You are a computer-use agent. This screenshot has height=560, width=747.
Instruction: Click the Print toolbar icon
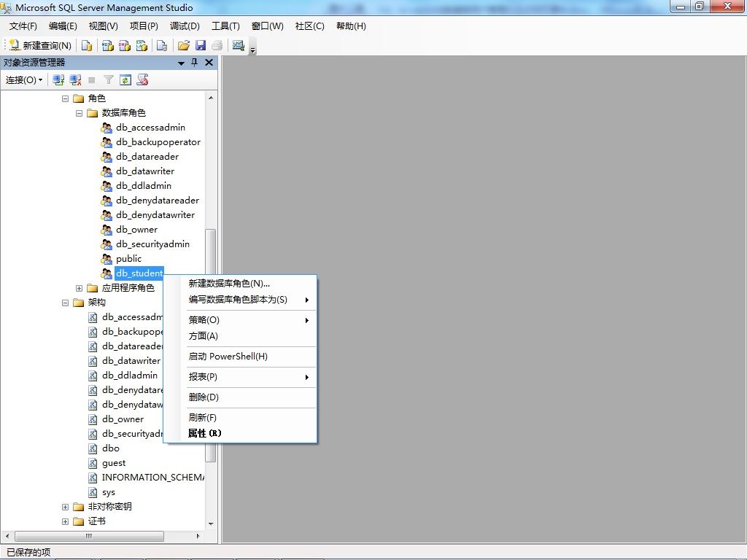217,45
